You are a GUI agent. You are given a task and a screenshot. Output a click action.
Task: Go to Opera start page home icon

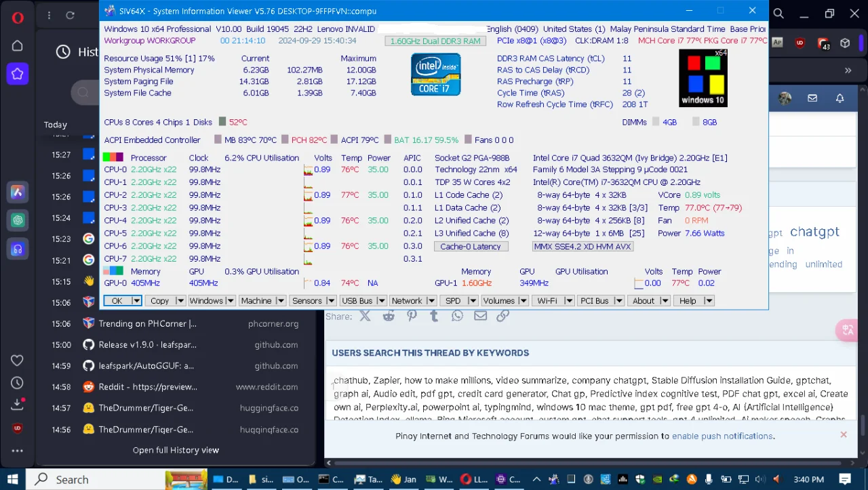pyautogui.click(x=18, y=46)
